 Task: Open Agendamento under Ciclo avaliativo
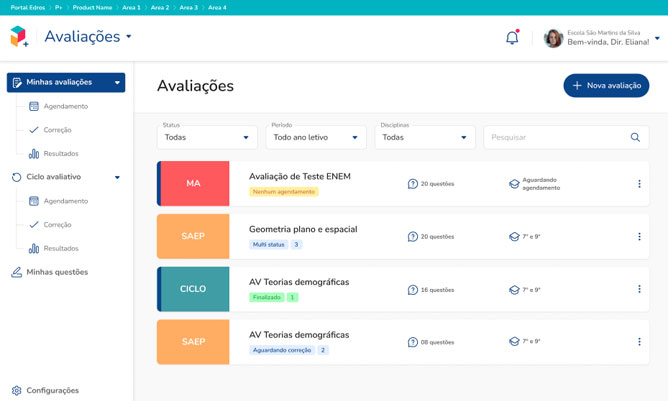tap(66, 201)
